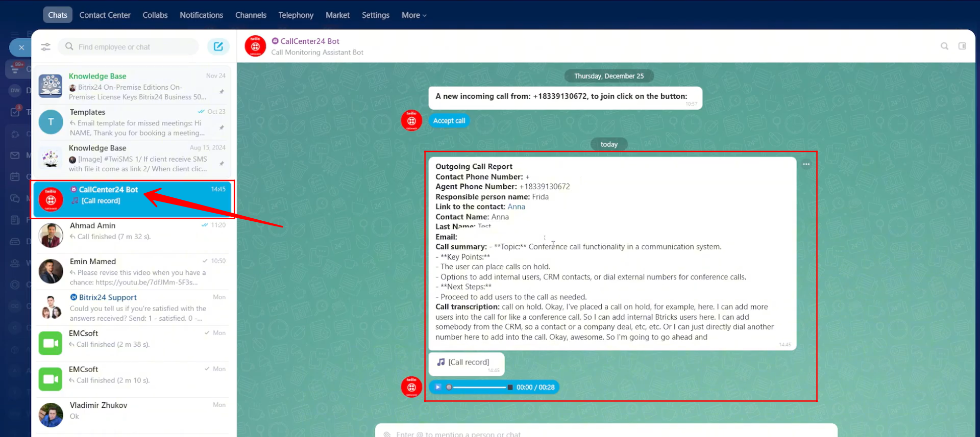Expand the More menu
Image resolution: width=980 pixels, height=437 pixels.
(413, 15)
